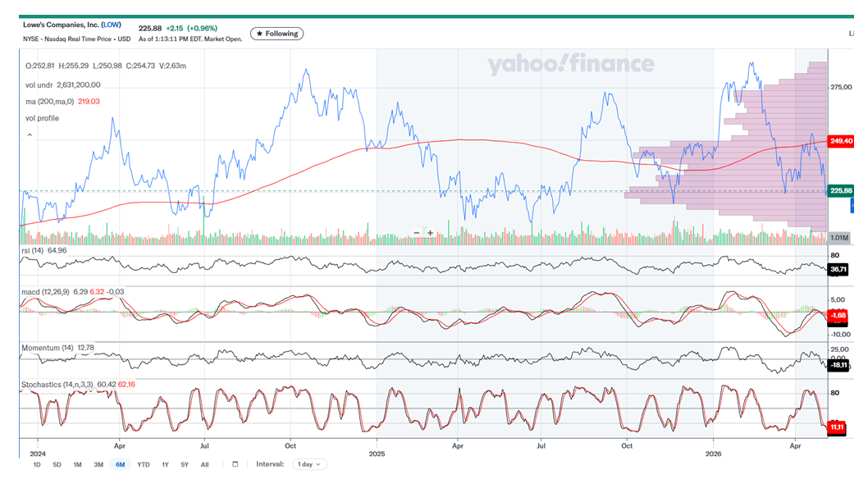Screen dimensions: 868x488
Task: Click the 60.42 stochastics value
Action: point(107,385)
